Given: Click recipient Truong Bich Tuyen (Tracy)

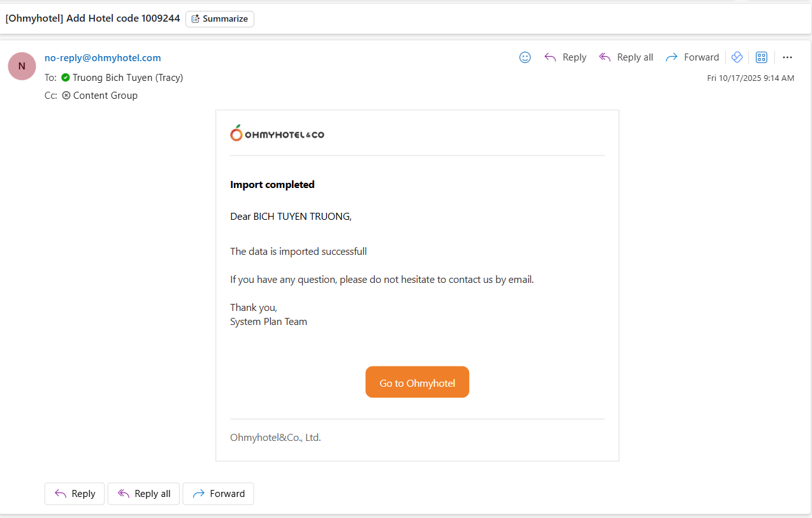Looking at the screenshot, I should (127, 78).
